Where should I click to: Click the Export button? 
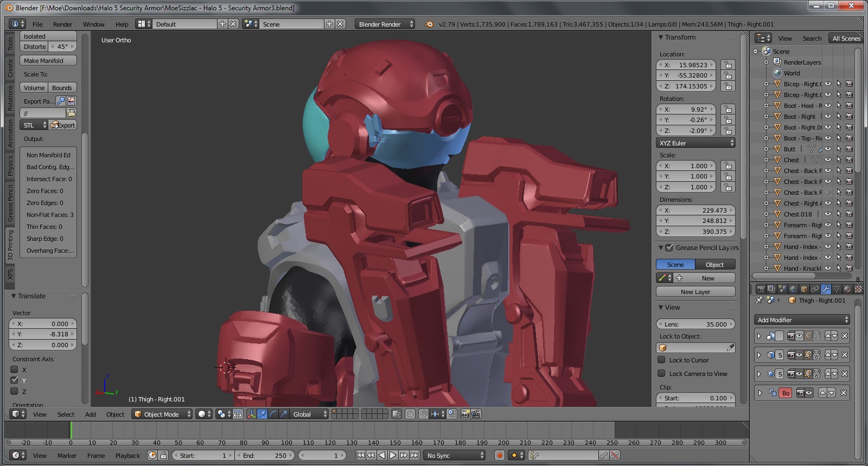(x=62, y=125)
